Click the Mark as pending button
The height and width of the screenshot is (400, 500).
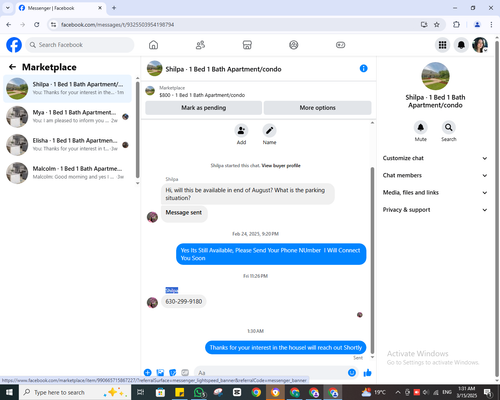click(204, 108)
